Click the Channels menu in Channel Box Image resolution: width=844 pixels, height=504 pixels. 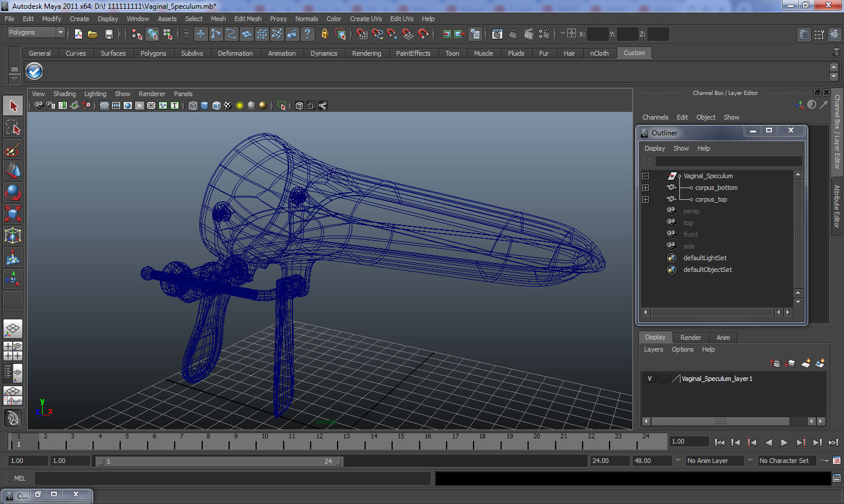click(655, 117)
